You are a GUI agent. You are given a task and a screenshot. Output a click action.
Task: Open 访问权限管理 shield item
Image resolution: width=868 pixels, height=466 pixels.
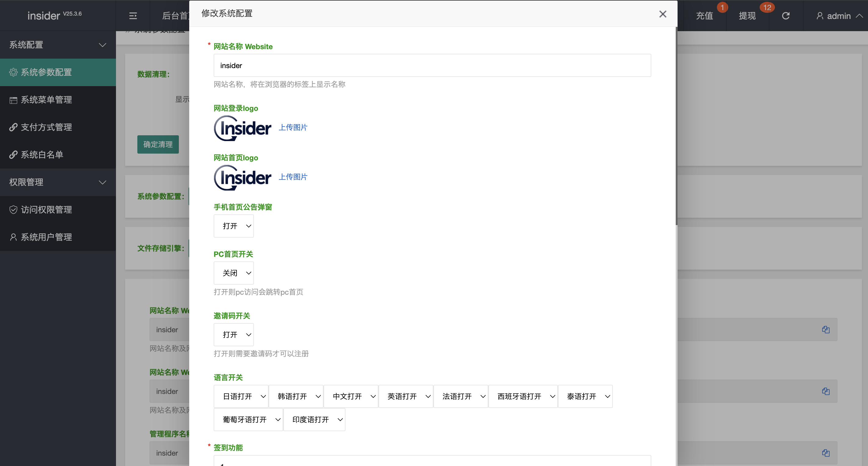coord(46,209)
